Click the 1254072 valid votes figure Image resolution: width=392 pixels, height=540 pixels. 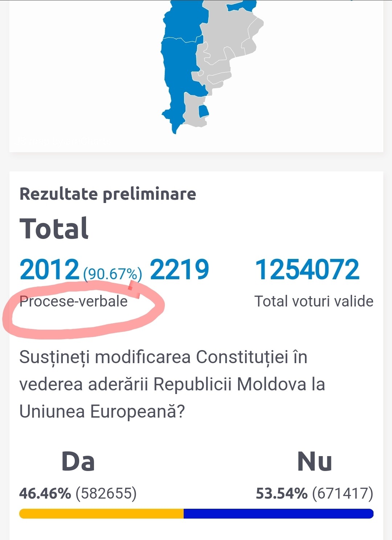click(307, 270)
